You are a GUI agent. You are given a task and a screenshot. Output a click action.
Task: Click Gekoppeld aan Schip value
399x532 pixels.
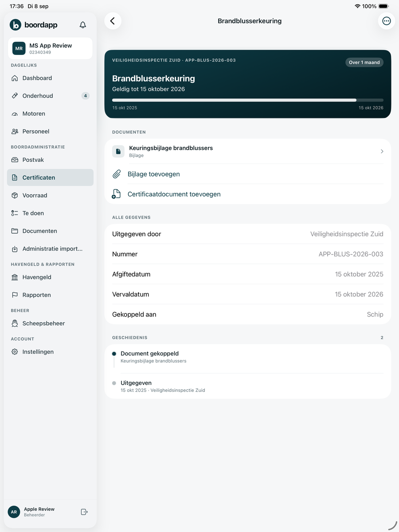click(x=375, y=314)
